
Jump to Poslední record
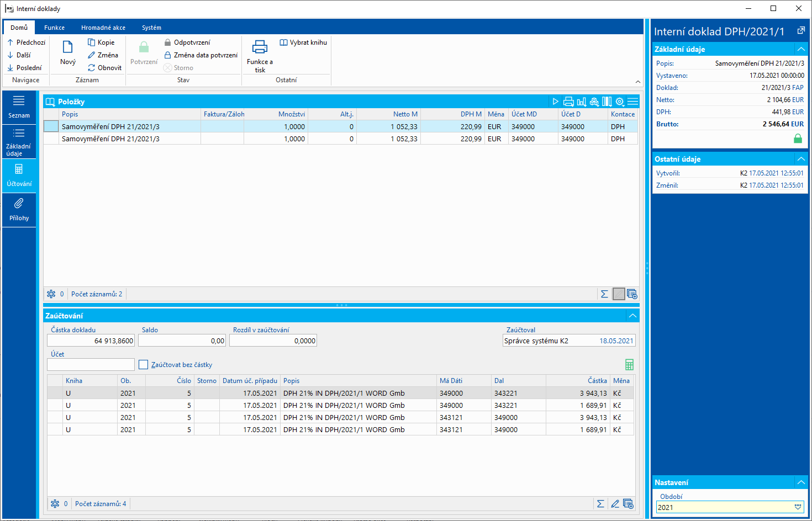(25, 68)
